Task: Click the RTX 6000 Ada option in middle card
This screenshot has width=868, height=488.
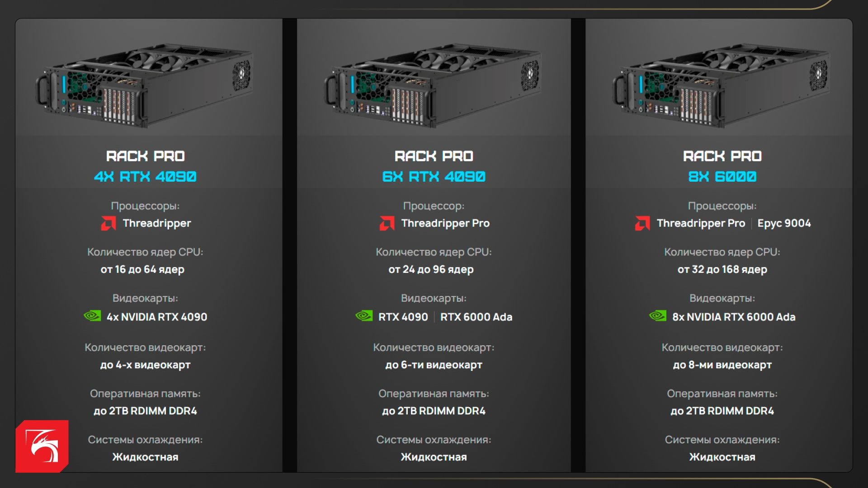Action: 476,317
